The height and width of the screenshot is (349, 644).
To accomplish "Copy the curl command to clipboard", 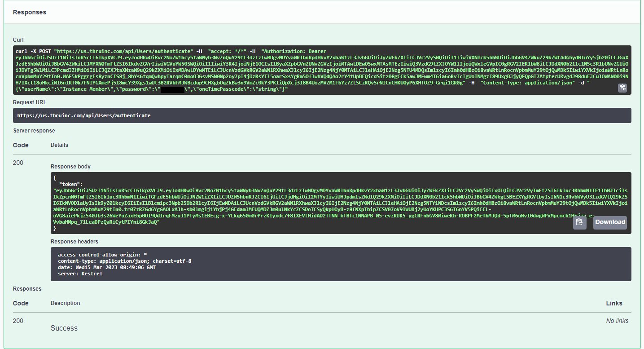I will tap(622, 88).
